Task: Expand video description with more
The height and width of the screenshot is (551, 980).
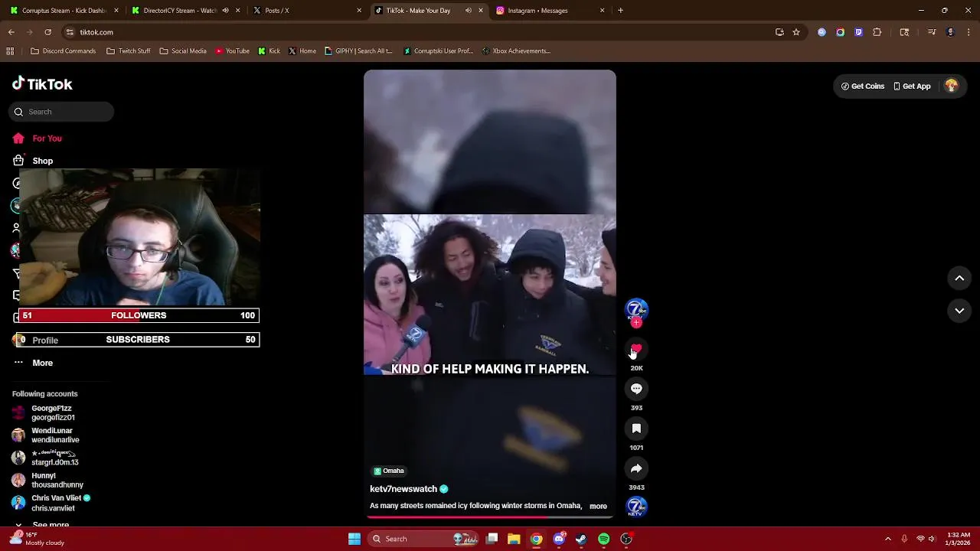Action: tap(598, 506)
